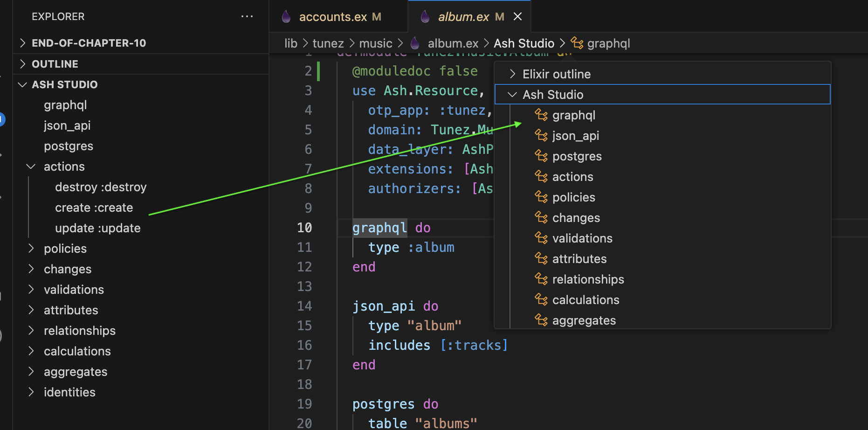Viewport: 868px width, 430px height.
Task: Click the graphql symbol icon in breadcrumb
Action: pyautogui.click(x=577, y=43)
